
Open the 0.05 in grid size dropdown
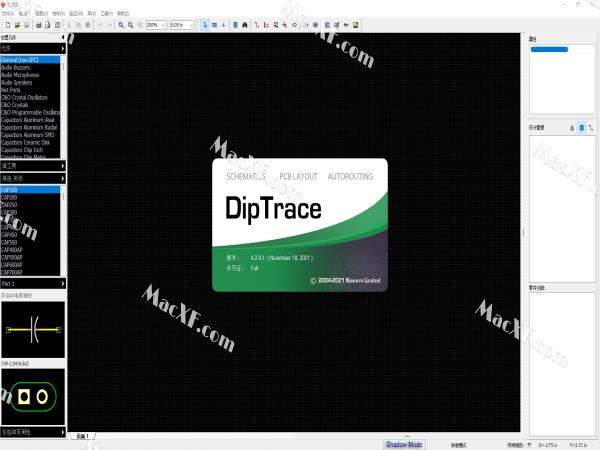click(x=191, y=25)
